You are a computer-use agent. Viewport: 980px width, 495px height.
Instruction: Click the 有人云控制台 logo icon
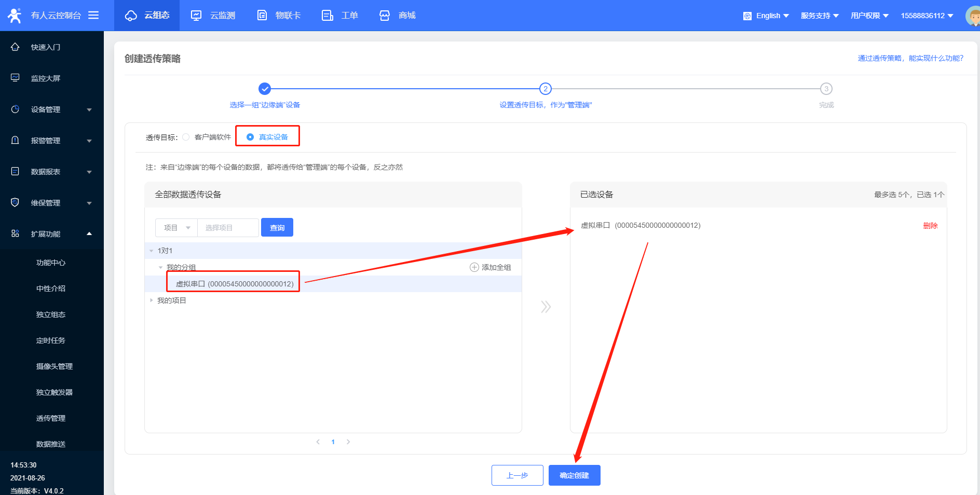15,16
